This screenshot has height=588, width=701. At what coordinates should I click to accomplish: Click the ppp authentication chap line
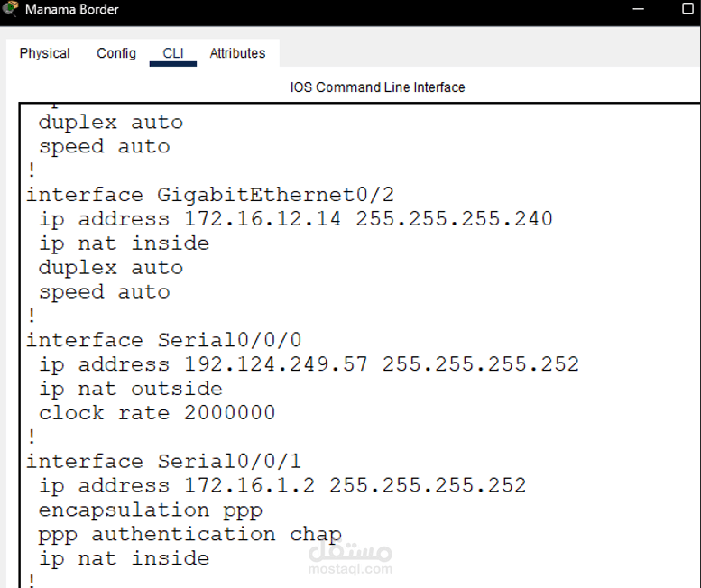tap(190, 535)
